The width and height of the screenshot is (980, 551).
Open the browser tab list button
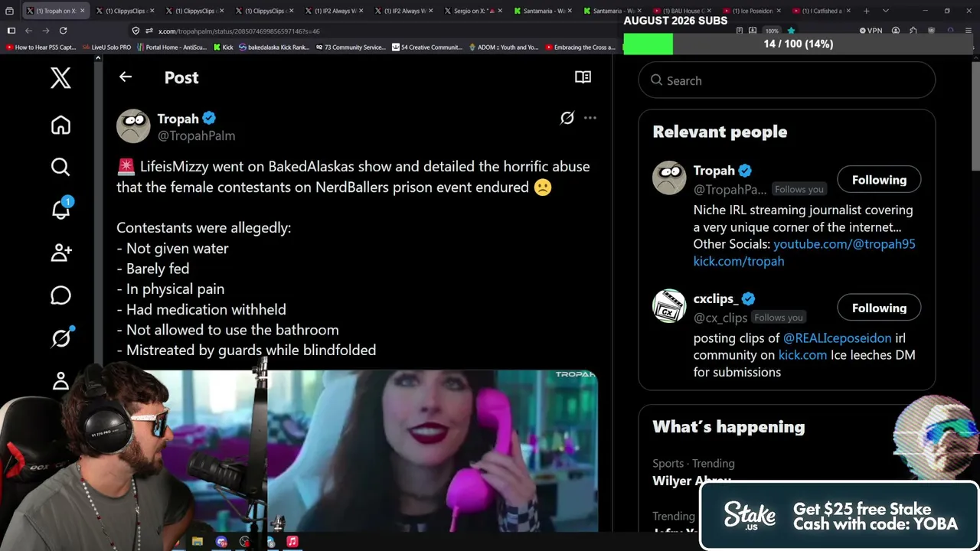tap(9, 11)
